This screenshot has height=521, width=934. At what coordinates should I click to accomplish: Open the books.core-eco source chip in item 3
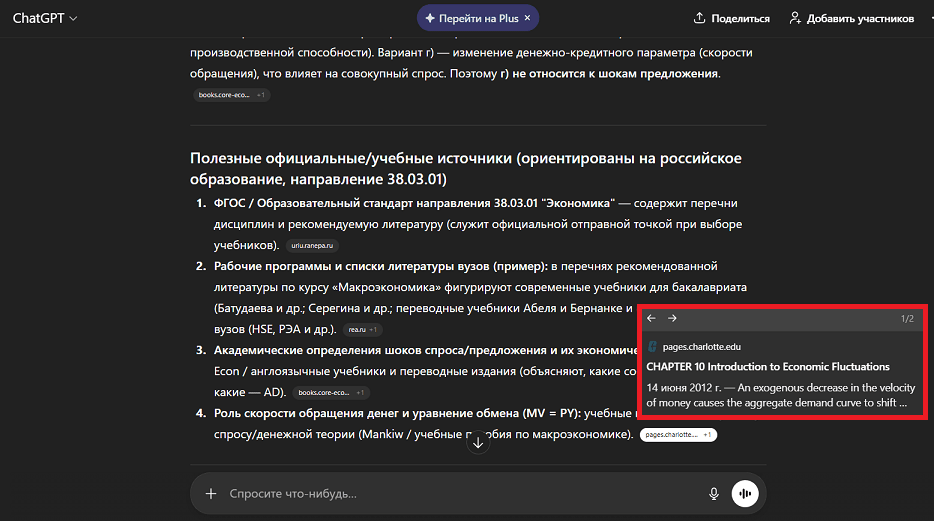[x=331, y=392]
